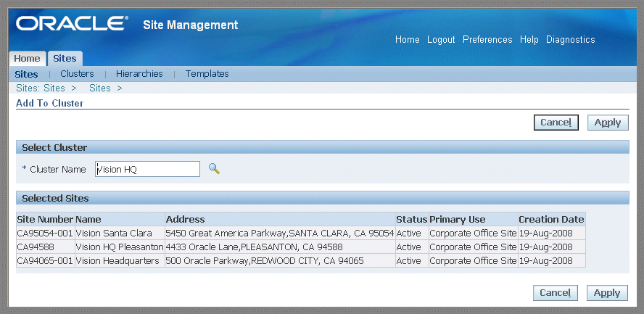Screen dimensions: 644x314
Task: Open the Sites subtab
Action: [26, 74]
